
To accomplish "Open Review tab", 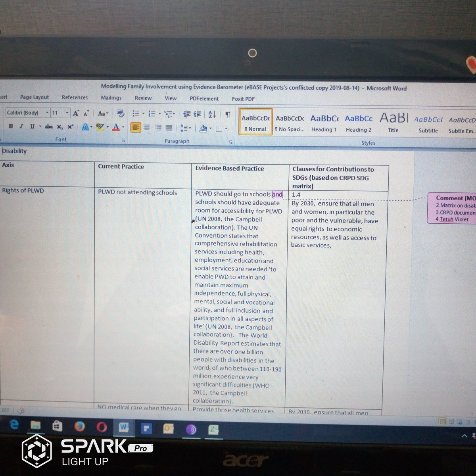I will click(143, 98).
